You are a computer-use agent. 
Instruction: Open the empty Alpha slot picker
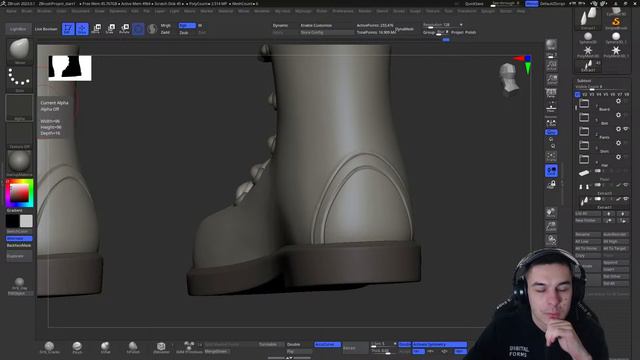(19, 107)
